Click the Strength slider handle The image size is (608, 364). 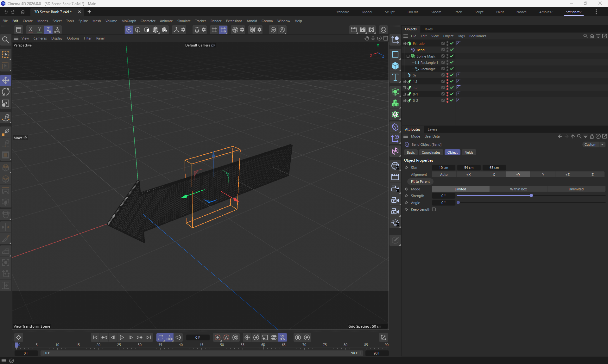531,196
